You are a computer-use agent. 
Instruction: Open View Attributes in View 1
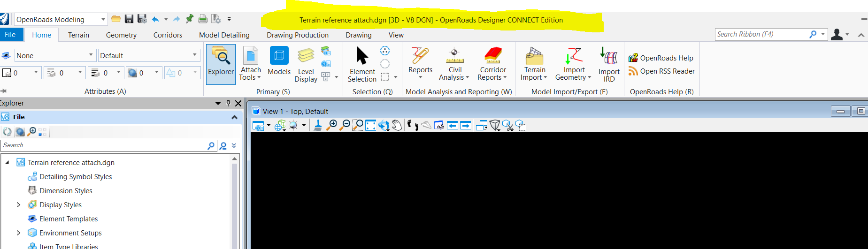point(258,125)
